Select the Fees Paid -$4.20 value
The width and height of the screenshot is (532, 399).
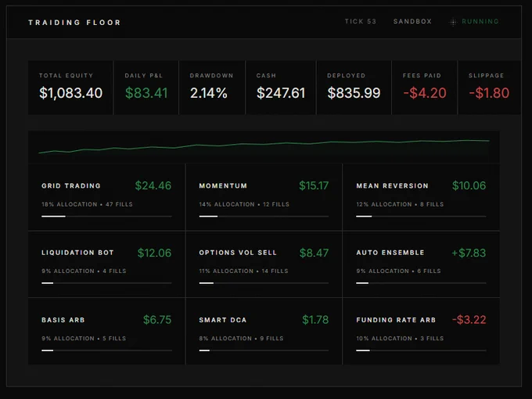[425, 93]
